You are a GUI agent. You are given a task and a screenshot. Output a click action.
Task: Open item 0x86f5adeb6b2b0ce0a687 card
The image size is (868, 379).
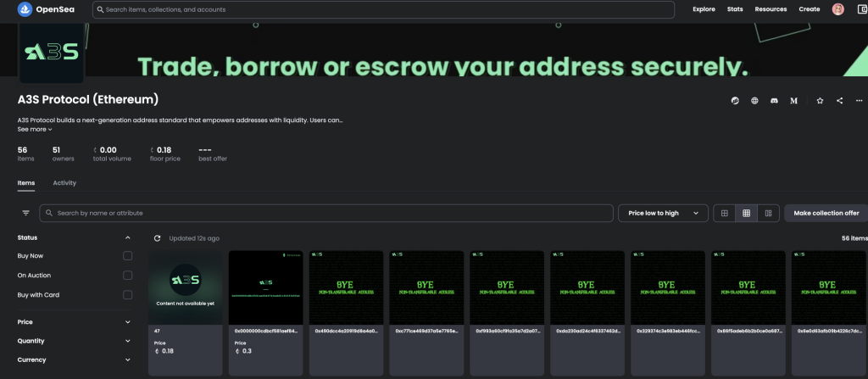[x=748, y=313]
